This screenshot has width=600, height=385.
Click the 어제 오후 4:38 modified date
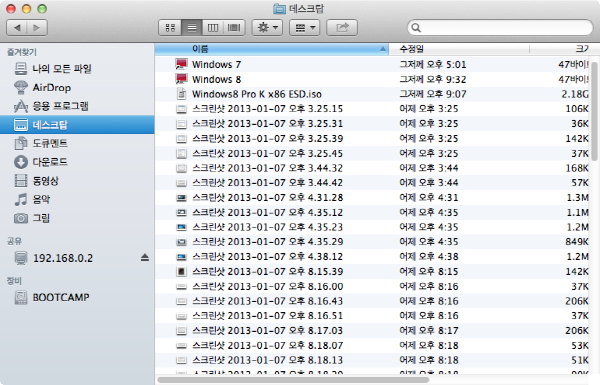429,257
